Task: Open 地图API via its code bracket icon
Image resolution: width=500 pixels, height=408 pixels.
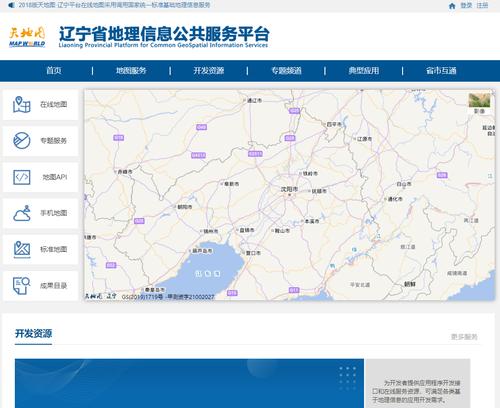Action: tap(22, 177)
